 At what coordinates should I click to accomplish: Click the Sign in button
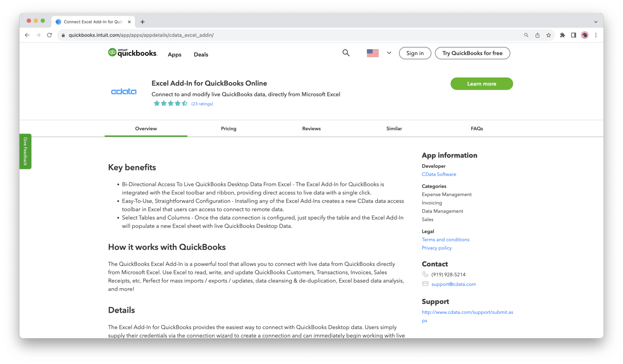[x=415, y=53]
